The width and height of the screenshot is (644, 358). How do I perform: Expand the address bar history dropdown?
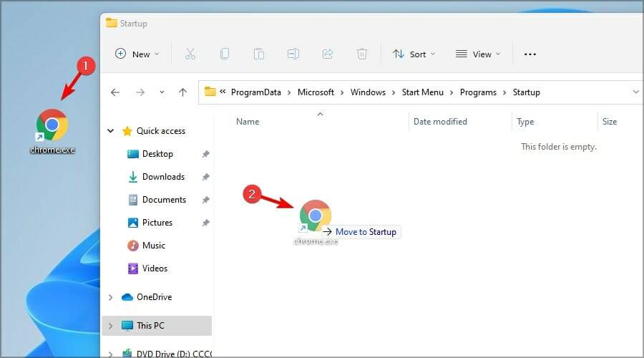[636, 92]
